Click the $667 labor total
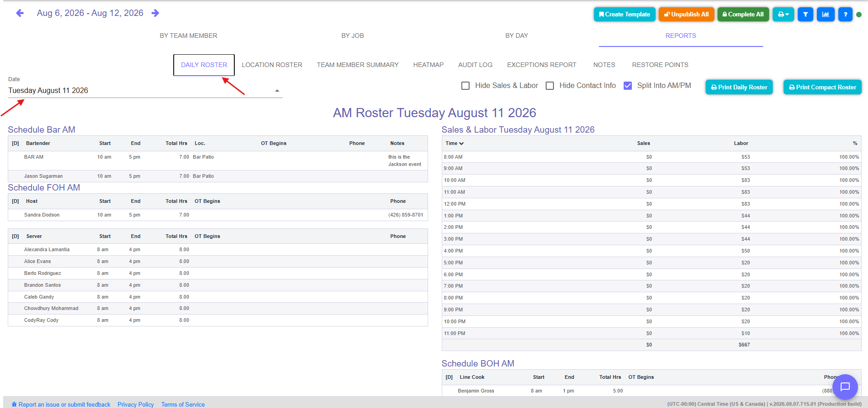Image resolution: width=868 pixels, height=408 pixels. point(744,345)
